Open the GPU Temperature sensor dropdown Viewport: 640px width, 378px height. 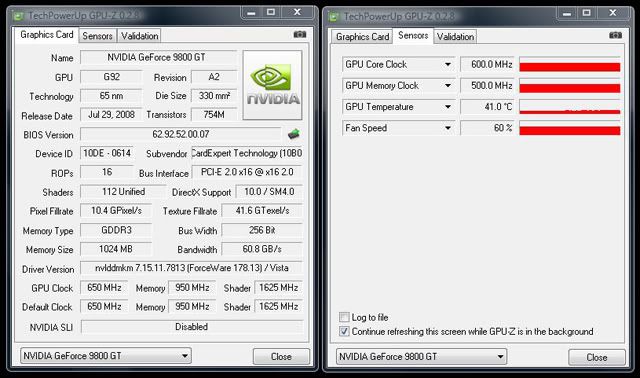pyautogui.click(x=448, y=107)
